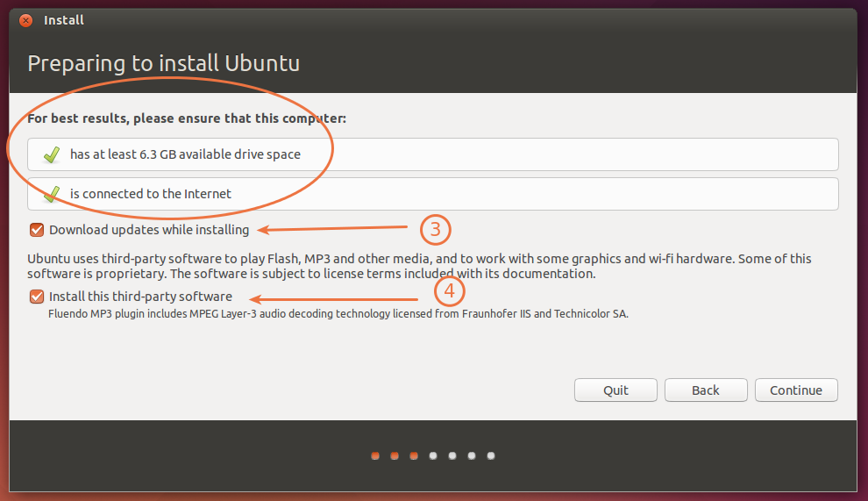
Task: Go Back to previous step
Action: point(706,390)
